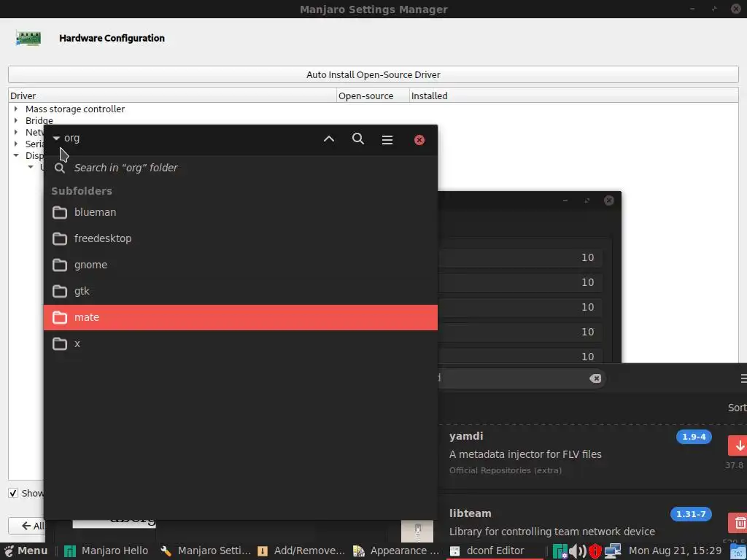Go back with the All Settings button
The height and width of the screenshot is (560, 747).
[x=27, y=526]
